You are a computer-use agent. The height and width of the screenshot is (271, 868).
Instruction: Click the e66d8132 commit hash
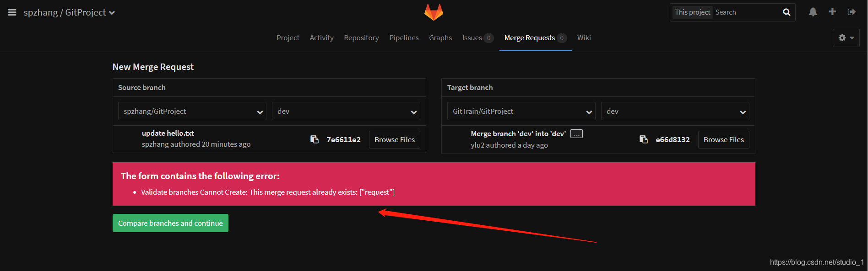click(673, 139)
